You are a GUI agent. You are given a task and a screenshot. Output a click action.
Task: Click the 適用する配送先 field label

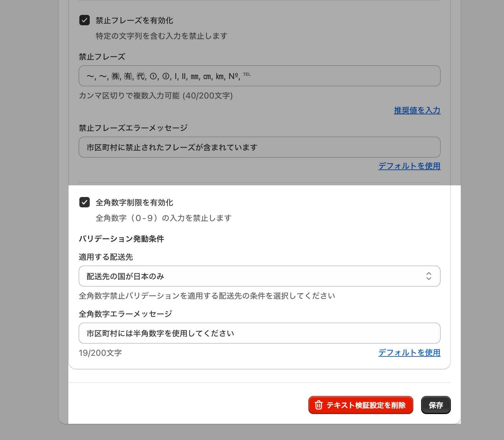click(x=106, y=257)
